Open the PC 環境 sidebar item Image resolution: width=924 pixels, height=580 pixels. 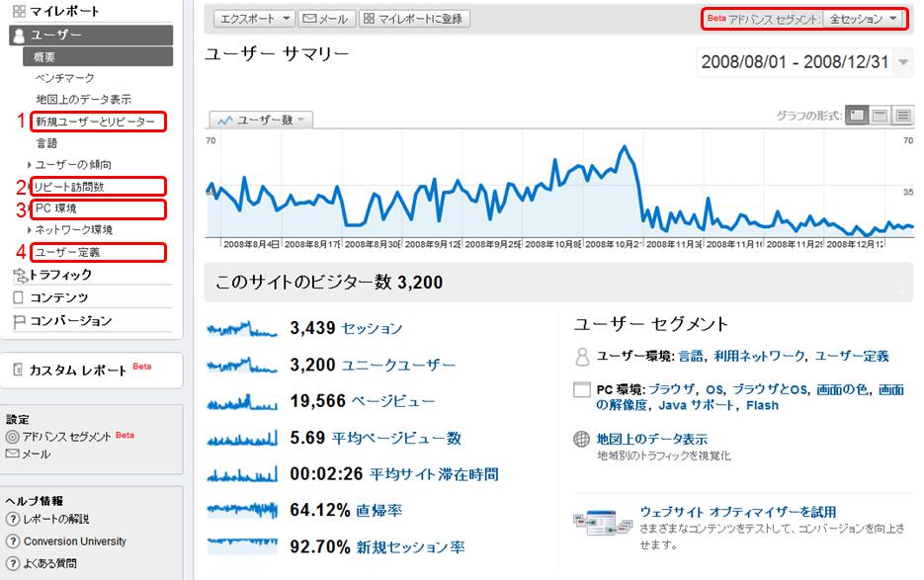[56, 208]
